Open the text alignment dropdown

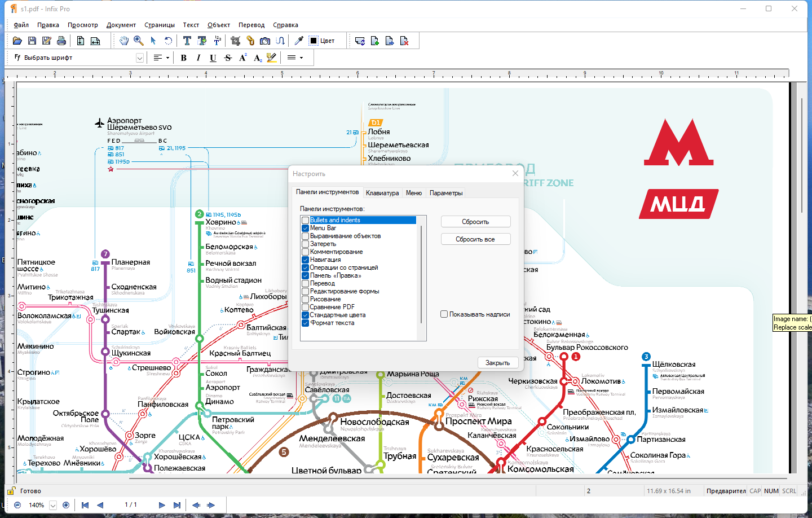pyautogui.click(x=167, y=58)
